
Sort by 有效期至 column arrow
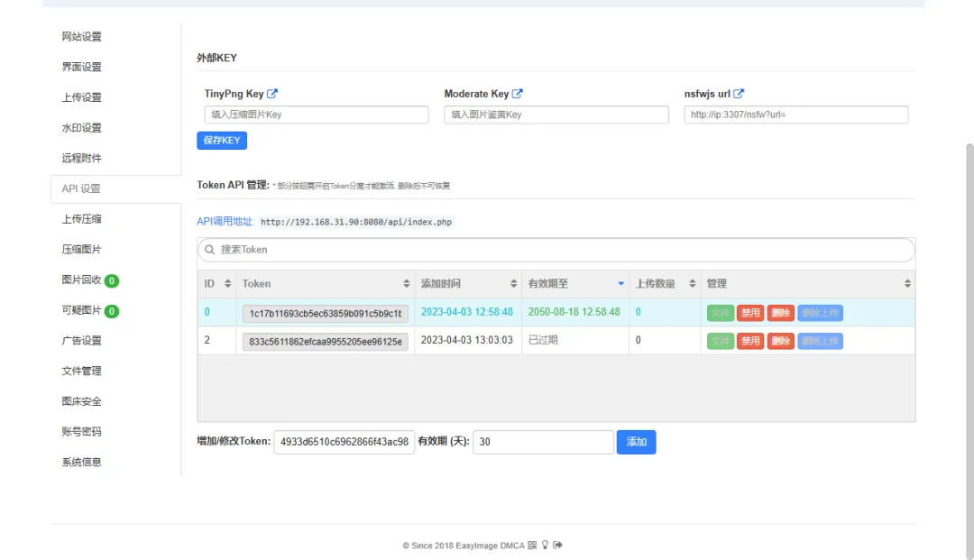click(620, 284)
